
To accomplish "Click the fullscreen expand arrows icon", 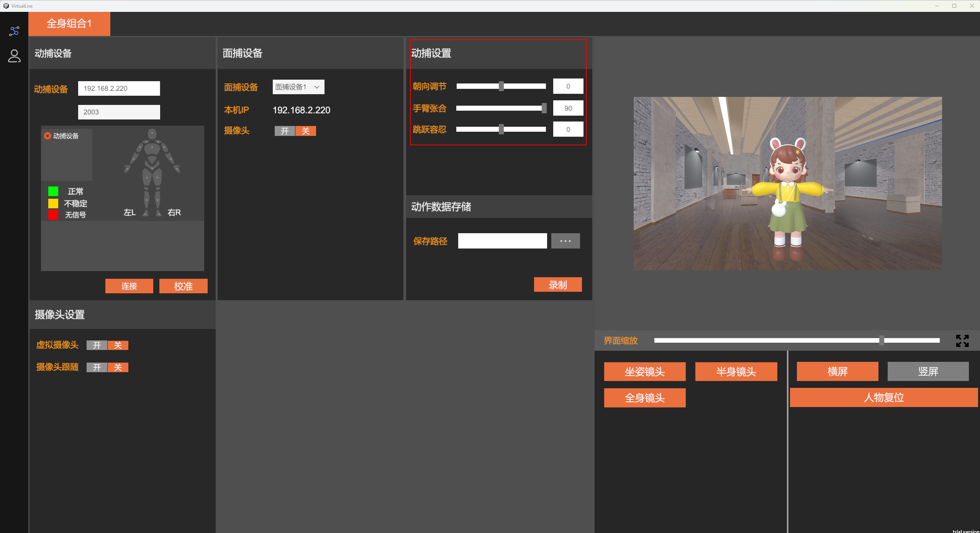I will (962, 341).
